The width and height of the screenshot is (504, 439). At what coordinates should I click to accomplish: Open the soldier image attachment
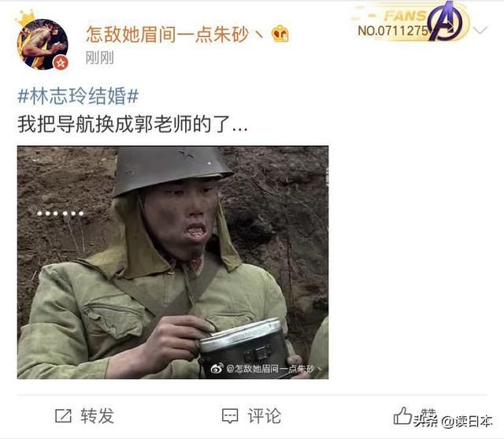pos(173,262)
